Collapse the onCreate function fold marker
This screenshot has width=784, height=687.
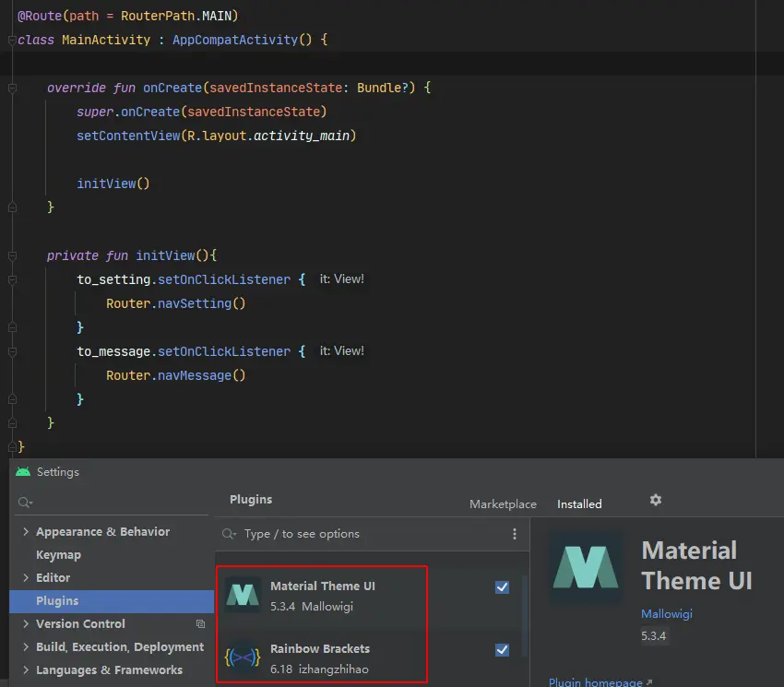[x=13, y=89]
